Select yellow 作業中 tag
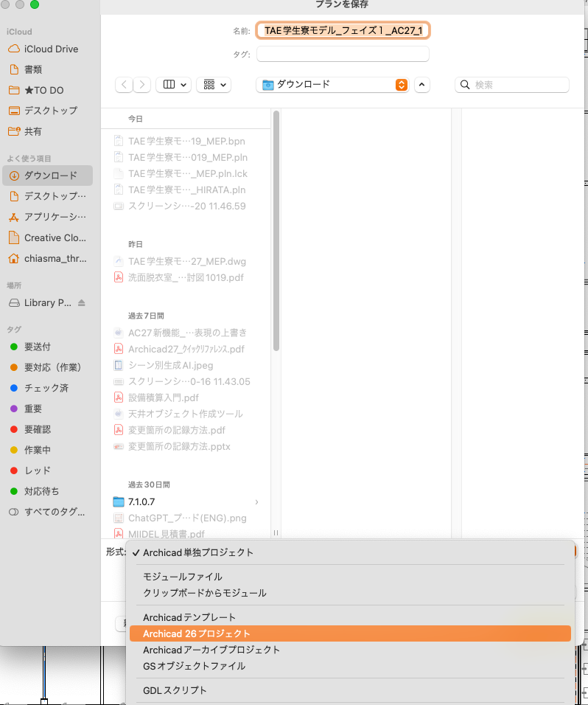 pyautogui.click(x=47, y=450)
